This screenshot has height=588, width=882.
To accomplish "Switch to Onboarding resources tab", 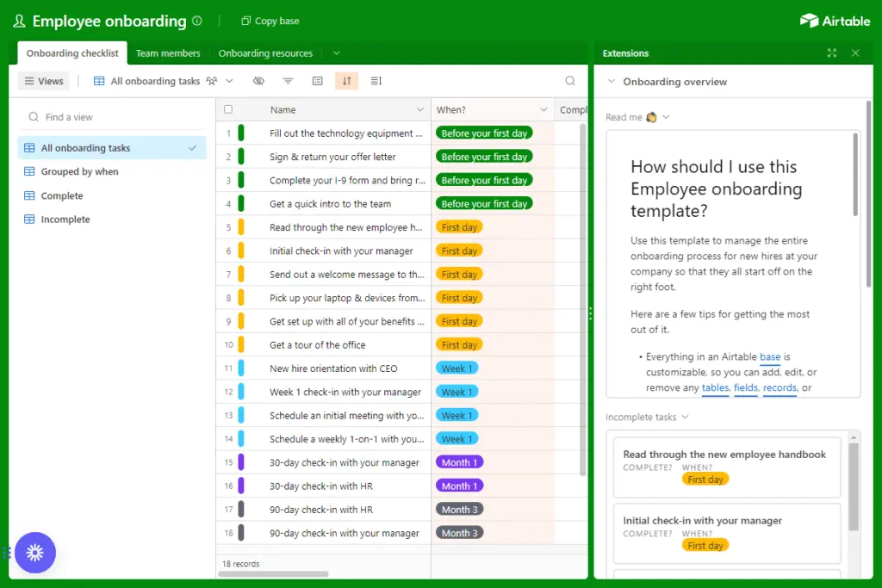I will tap(265, 53).
